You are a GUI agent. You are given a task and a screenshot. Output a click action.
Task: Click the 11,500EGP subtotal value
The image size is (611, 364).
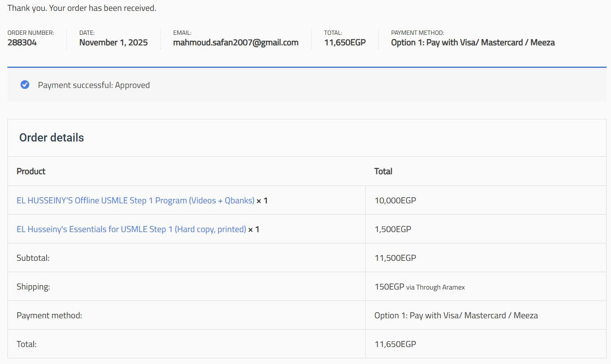(395, 258)
